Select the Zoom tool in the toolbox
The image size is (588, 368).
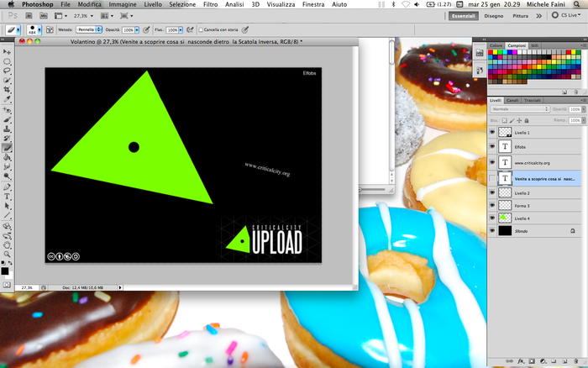tap(7, 255)
